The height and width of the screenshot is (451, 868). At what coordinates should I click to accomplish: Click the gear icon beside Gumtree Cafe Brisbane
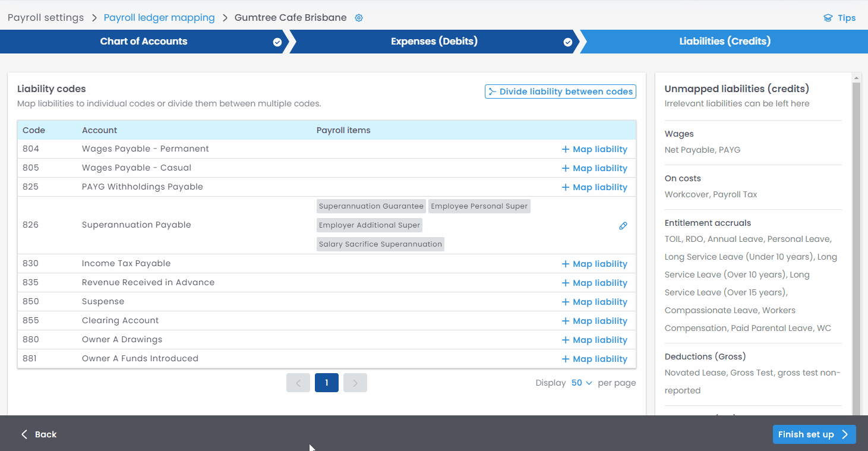click(x=359, y=18)
